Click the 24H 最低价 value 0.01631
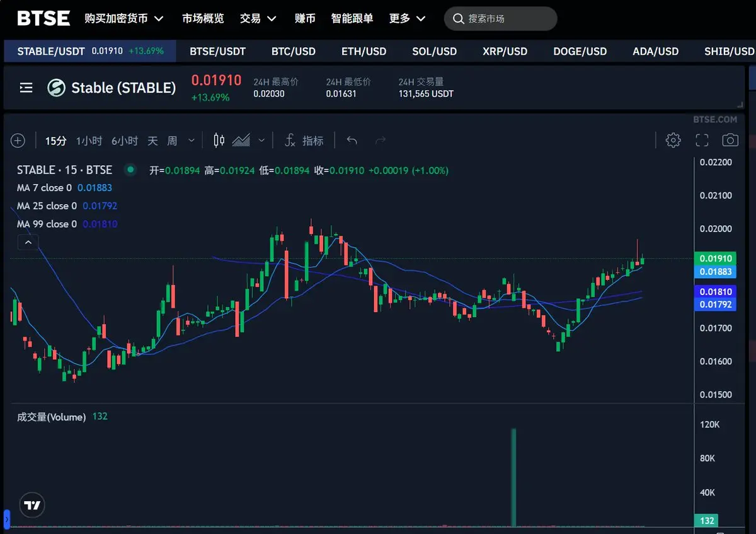756x534 pixels. [341, 94]
